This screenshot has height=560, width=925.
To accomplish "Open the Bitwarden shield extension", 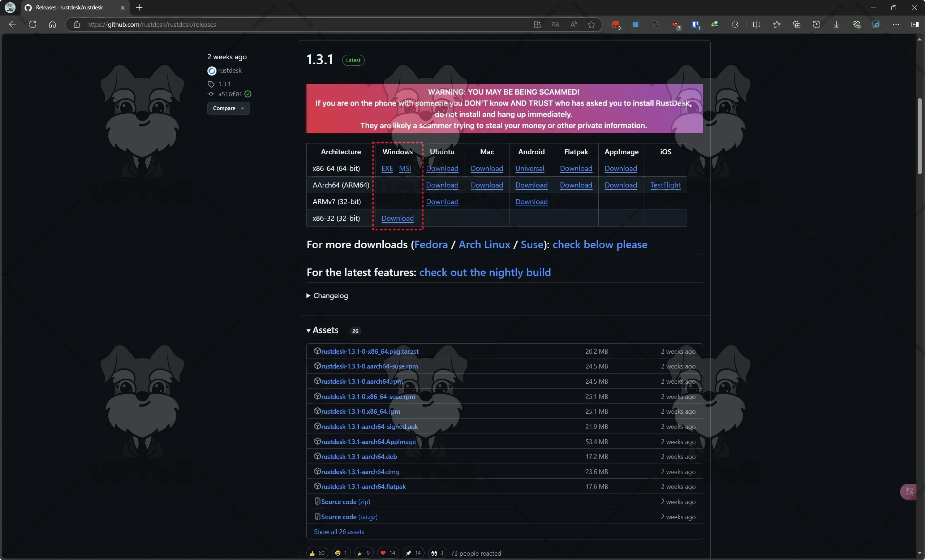I will point(695,25).
